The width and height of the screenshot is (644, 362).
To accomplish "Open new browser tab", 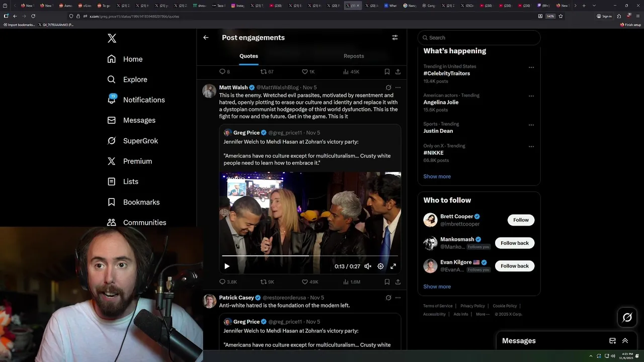I will [584, 6].
